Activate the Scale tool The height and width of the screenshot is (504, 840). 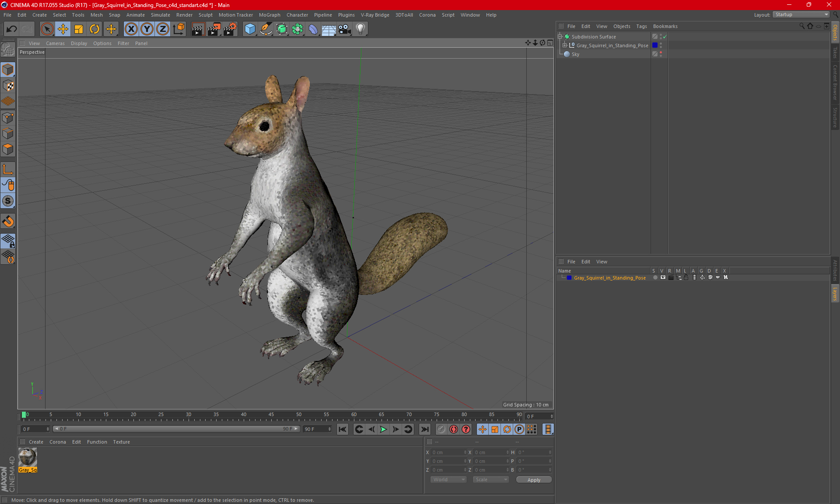tap(79, 29)
